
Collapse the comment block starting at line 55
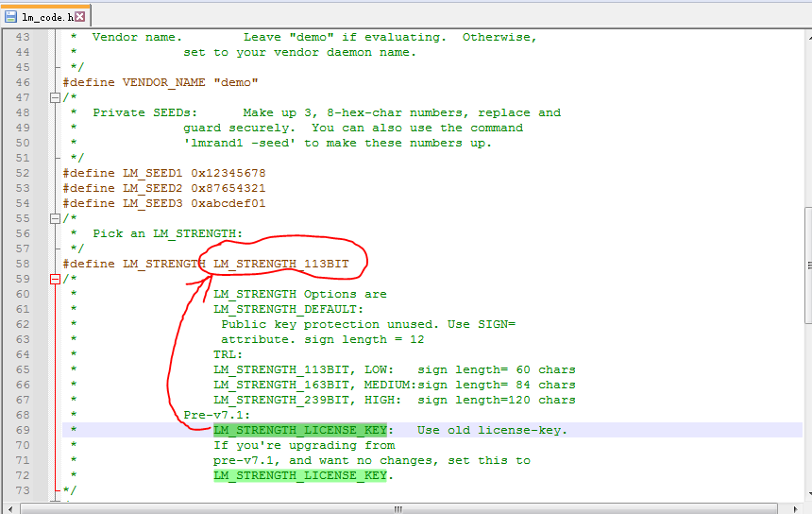click(55, 218)
